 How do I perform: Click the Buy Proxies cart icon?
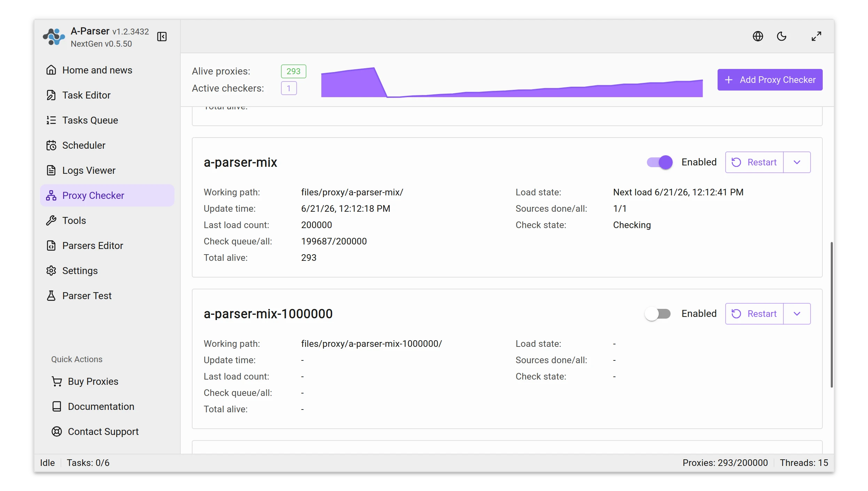pos(57,381)
